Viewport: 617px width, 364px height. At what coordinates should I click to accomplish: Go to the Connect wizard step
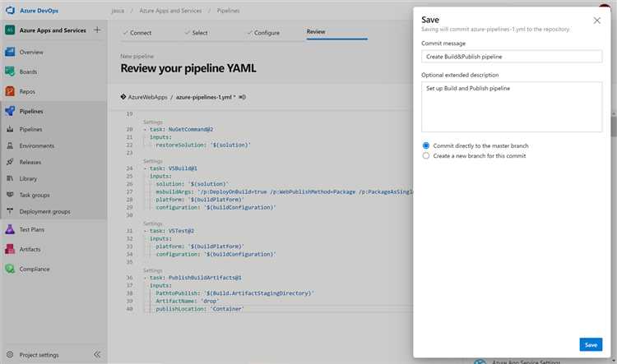[x=137, y=33]
